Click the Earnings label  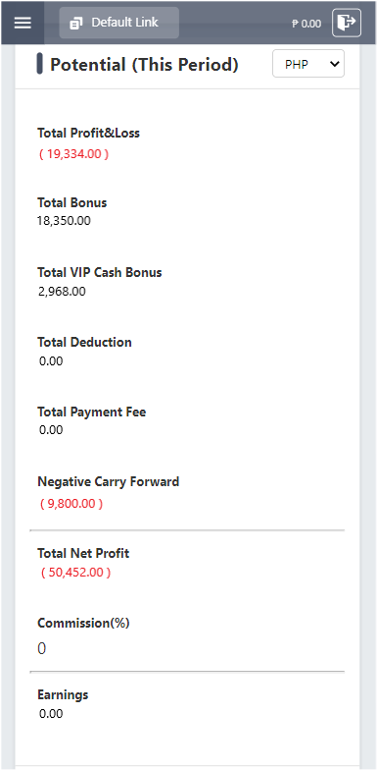tap(63, 694)
